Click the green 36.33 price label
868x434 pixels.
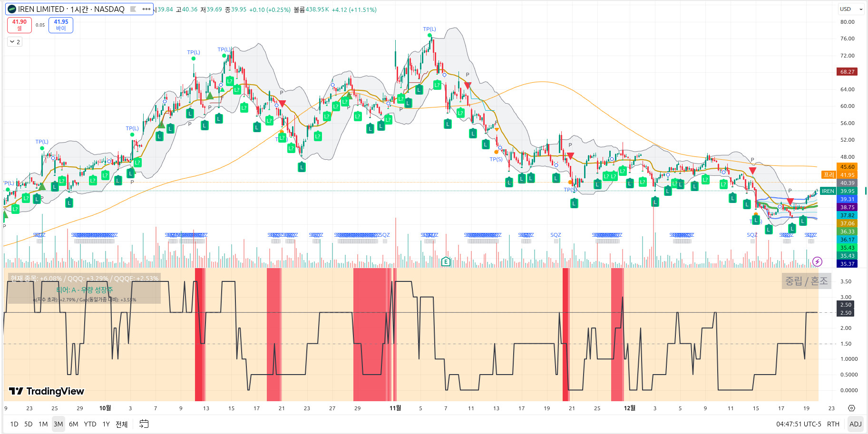pos(847,231)
